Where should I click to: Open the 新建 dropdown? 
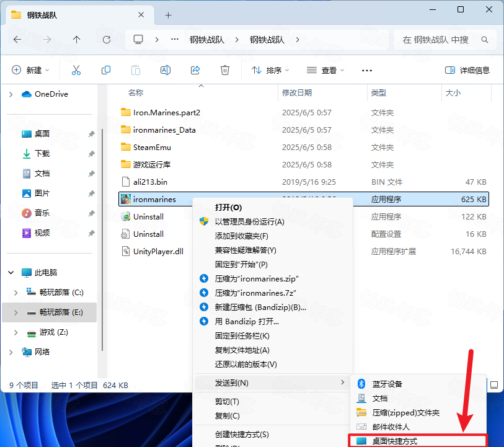pyautogui.click(x=30, y=70)
